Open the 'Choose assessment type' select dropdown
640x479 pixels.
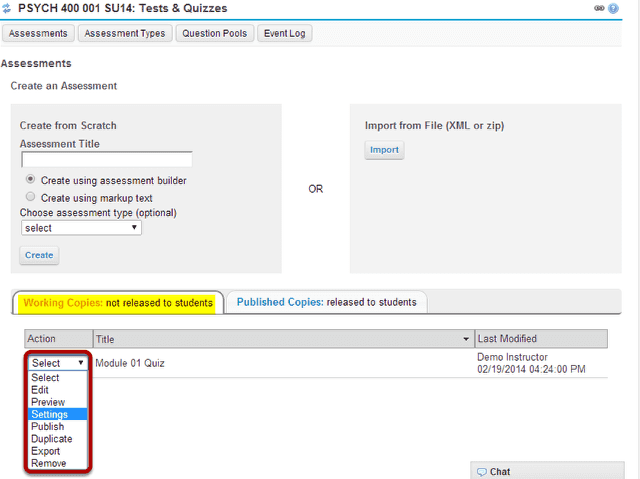[81, 228]
